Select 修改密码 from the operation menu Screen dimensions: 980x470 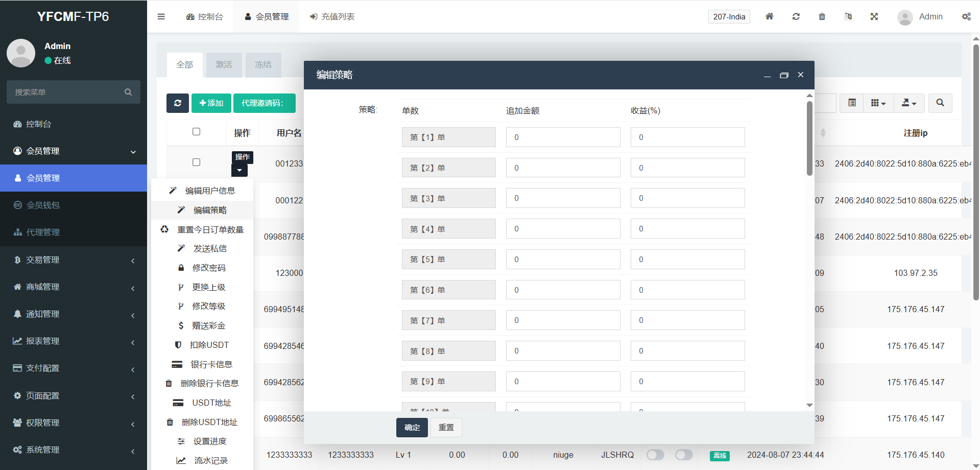[x=208, y=268]
